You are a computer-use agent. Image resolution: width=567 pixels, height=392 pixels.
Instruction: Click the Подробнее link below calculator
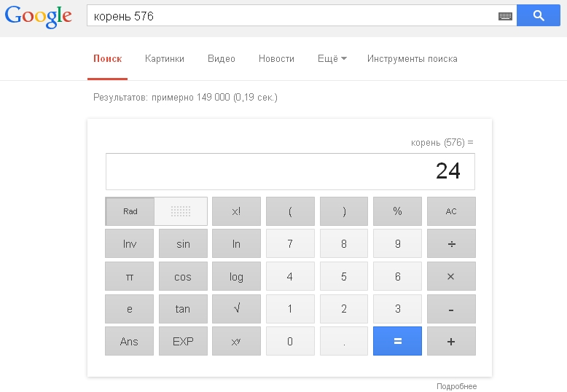click(x=456, y=386)
